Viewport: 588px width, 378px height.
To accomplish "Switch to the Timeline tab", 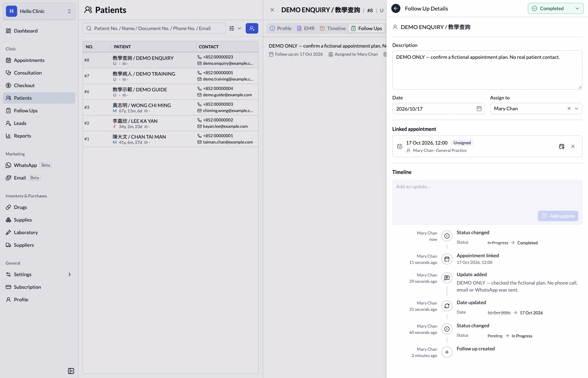I will click(x=332, y=28).
